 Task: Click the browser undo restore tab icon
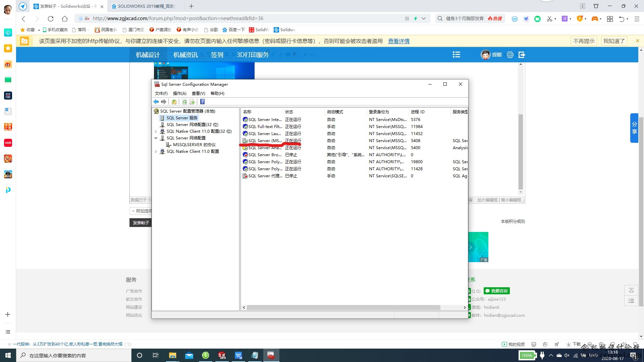(x=622, y=19)
